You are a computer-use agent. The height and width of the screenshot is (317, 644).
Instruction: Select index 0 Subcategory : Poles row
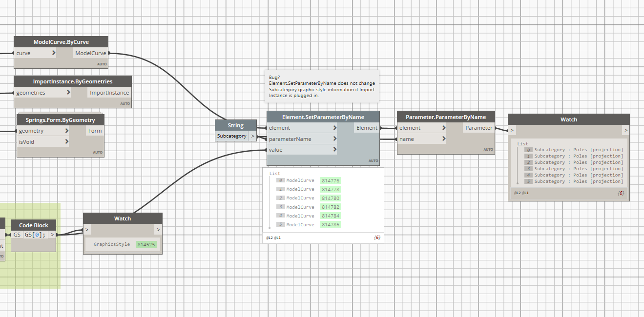pos(574,150)
